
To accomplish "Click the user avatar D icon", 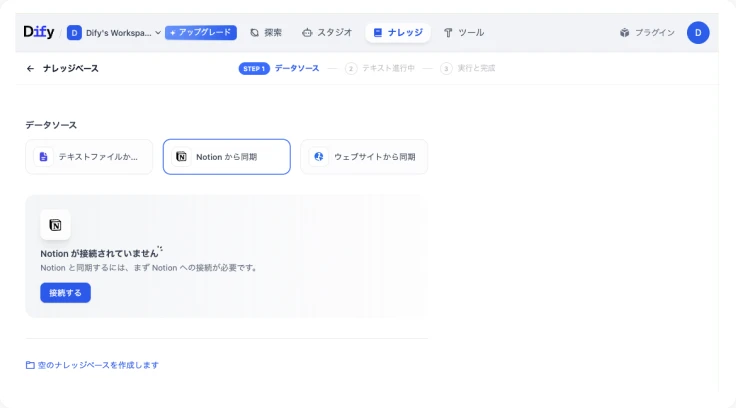I will pyautogui.click(x=698, y=32).
